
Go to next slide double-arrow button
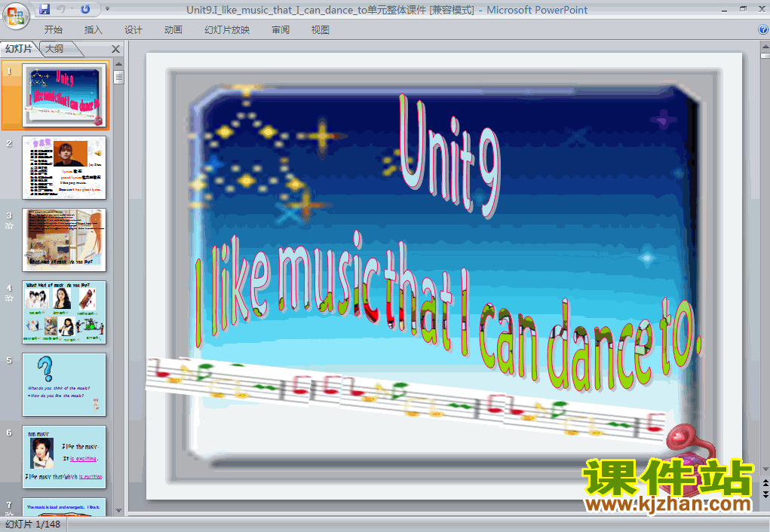(x=765, y=494)
